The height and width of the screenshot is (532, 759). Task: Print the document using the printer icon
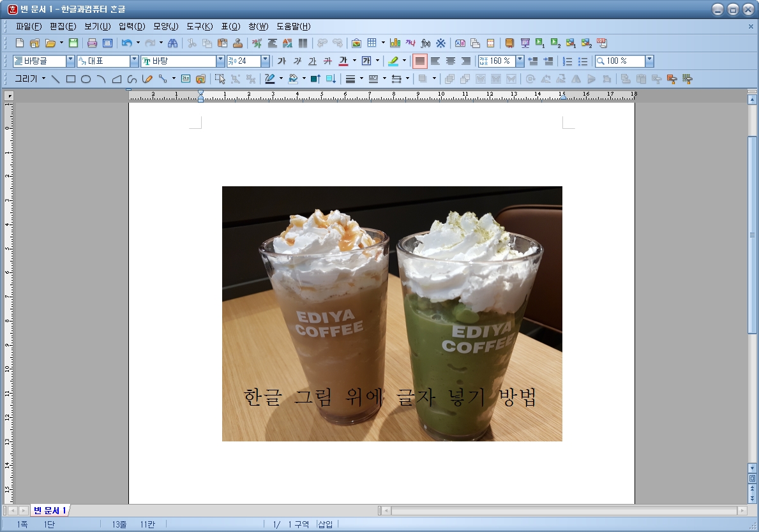coord(92,43)
